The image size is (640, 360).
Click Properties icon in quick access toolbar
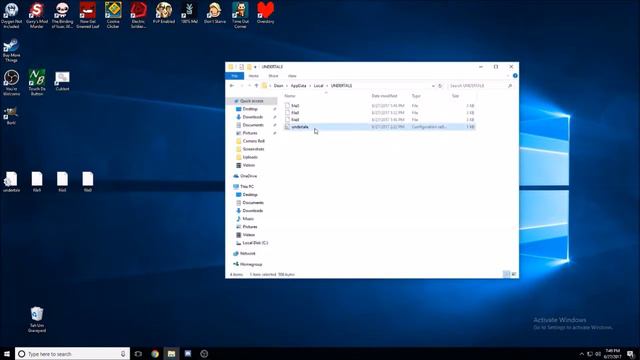click(241, 67)
